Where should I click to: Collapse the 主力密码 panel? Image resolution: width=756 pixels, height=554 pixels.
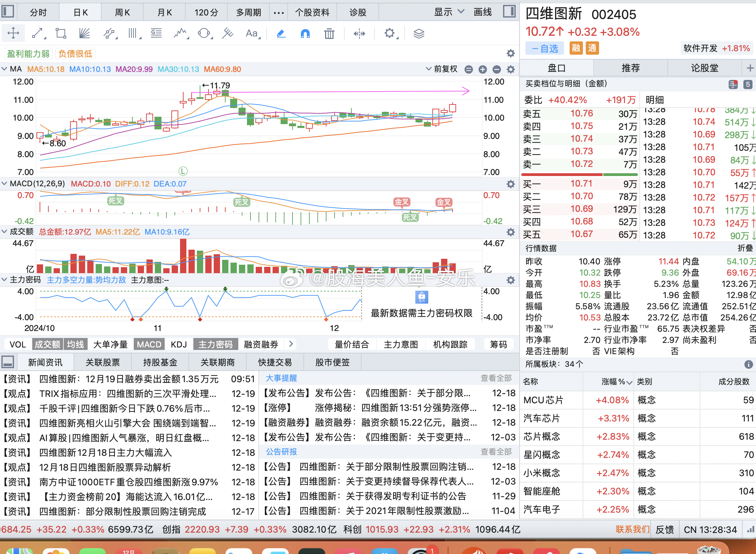click(x=5, y=279)
